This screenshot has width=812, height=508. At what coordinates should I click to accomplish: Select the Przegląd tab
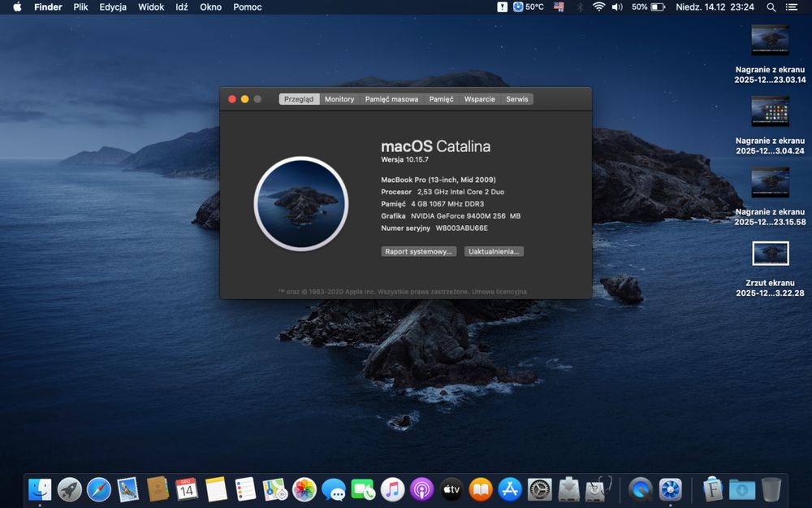(x=299, y=99)
